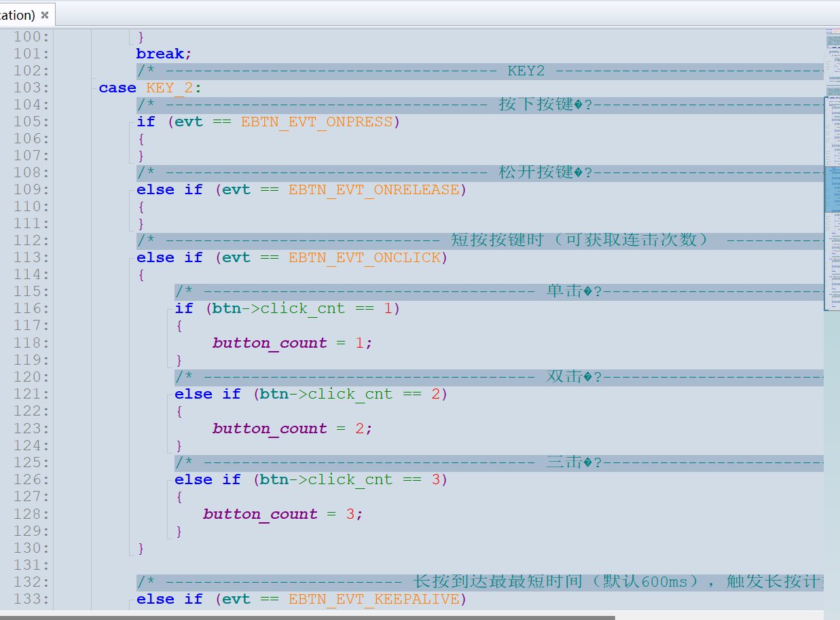
Task: Click the horizontal scrollbar thumb
Action: coord(308,617)
